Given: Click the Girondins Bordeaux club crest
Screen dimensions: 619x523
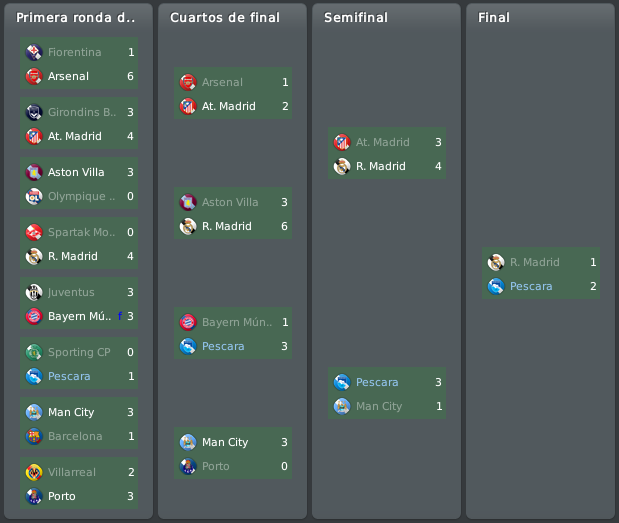Looking at the screenshot, I should [x=34, y=112].
